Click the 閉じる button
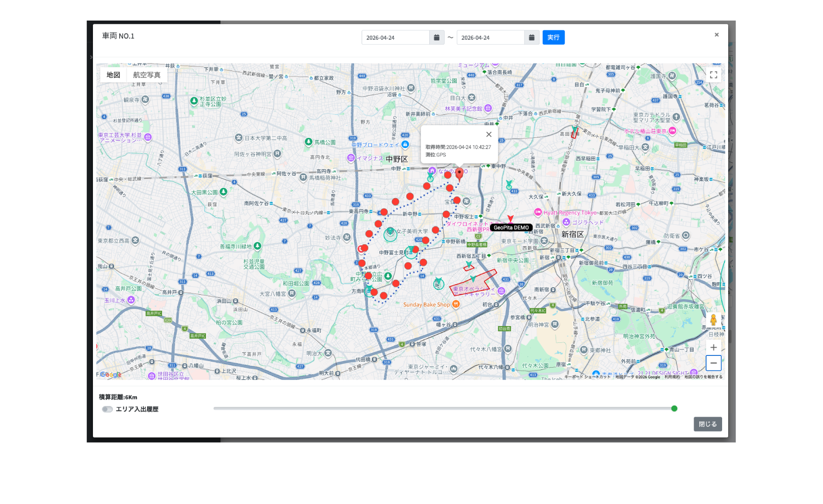Image resolution: width=823 pixels, height=504 pixels. click(708, 424)
